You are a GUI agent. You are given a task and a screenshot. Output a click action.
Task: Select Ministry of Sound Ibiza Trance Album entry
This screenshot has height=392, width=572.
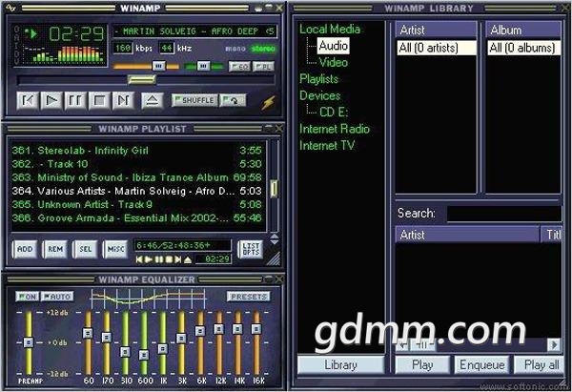[x=136, y=177]
